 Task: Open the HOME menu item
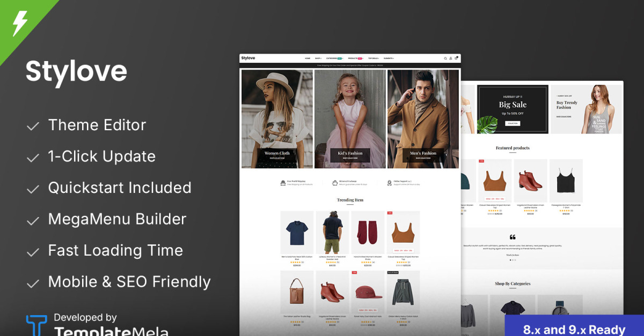tap(308, 58)
